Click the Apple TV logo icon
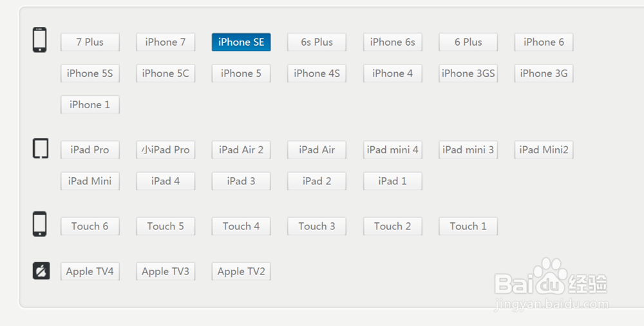The width and height of the screenshot is (644, 326). click(x=41, y=271)
